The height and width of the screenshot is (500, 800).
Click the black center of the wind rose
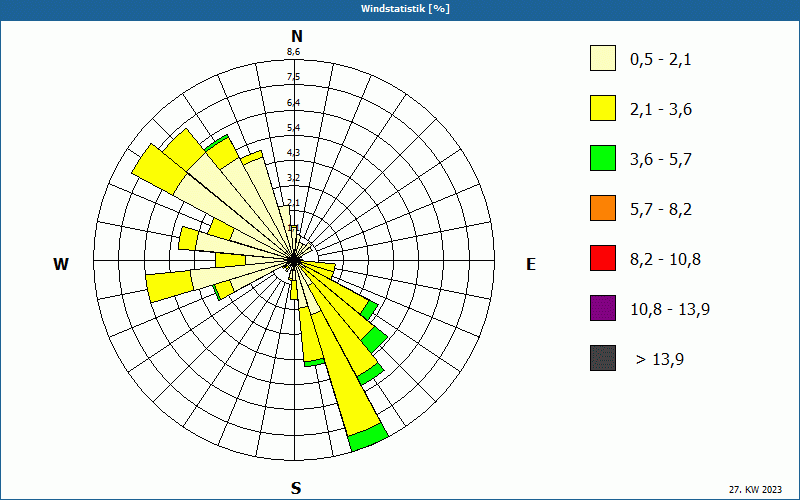[x=294, y=261]
